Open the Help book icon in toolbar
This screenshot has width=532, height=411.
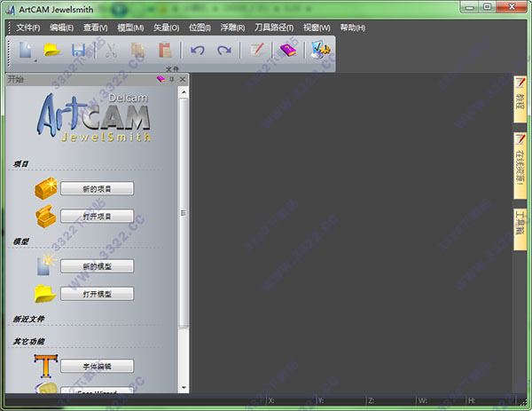pos(287,51)
